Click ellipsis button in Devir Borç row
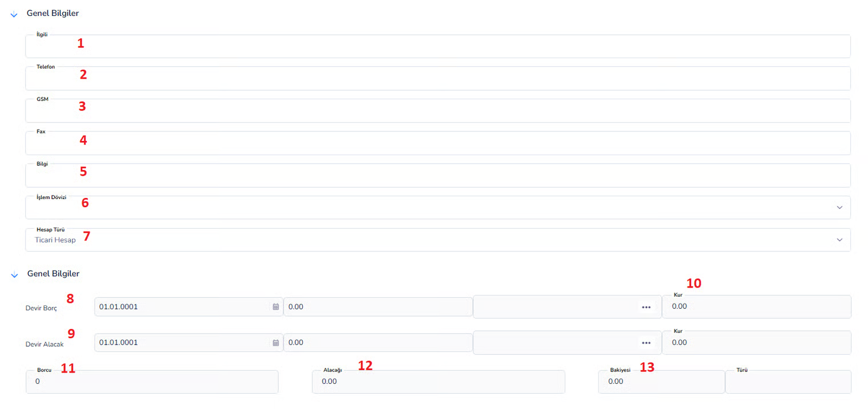Image resolution: width=868 pixels, height=409 pixels. pyautogui.click(x=646, y=307)
